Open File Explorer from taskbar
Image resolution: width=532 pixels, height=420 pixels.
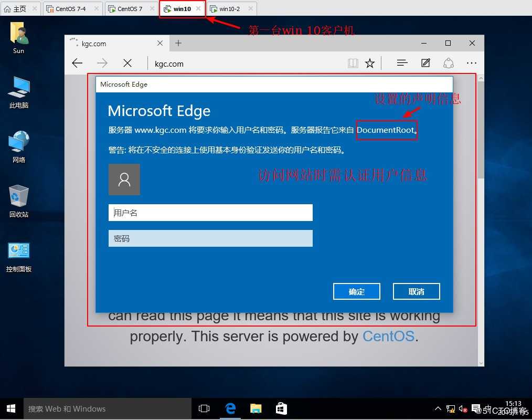pos(256,408)
